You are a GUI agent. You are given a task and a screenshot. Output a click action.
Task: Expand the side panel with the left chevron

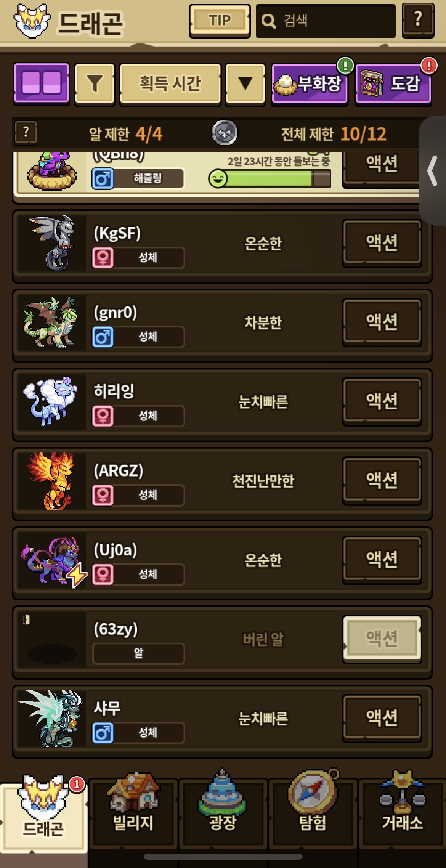433,171
